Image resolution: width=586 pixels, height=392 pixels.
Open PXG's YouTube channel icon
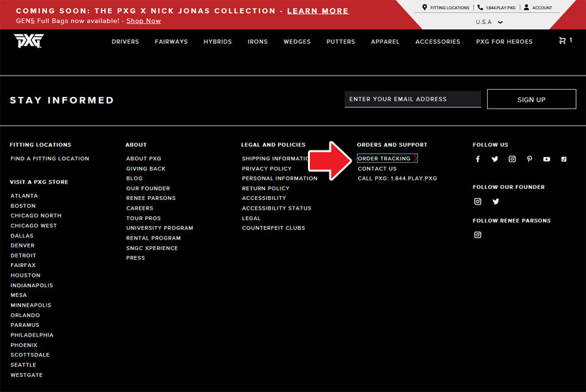pos(546,159)
